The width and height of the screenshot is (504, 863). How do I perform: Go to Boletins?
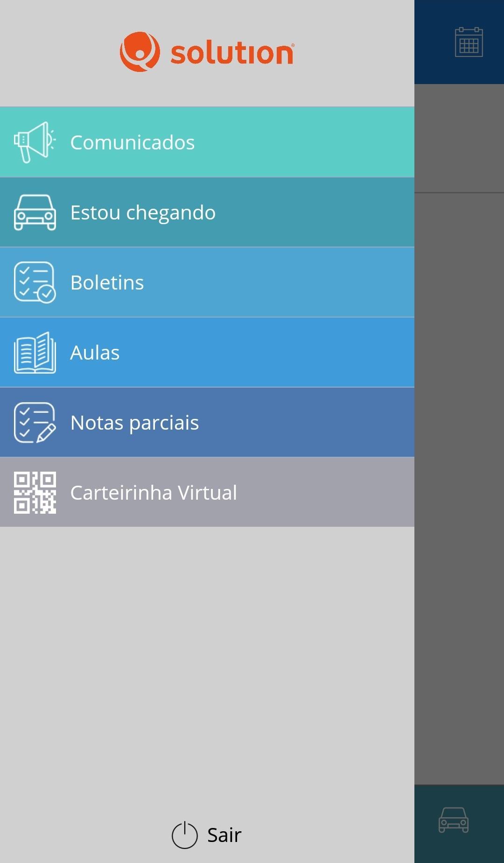107,283
